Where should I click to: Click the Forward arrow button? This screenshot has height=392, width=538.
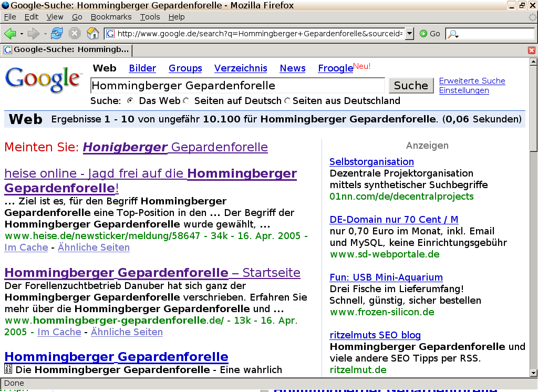(33, 33)
